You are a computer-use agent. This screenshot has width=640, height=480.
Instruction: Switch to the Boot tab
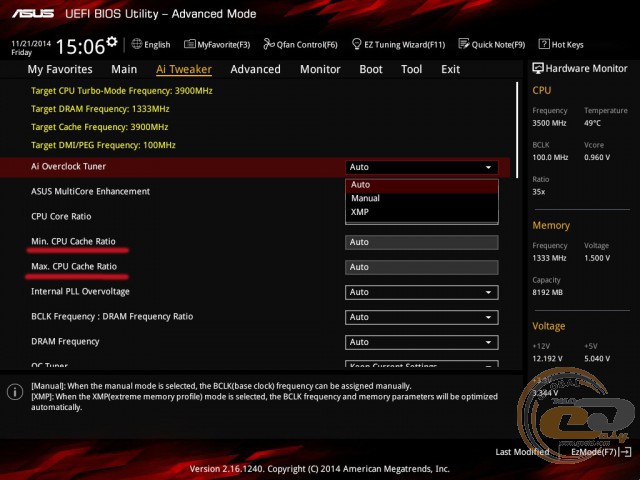point(371,69)
